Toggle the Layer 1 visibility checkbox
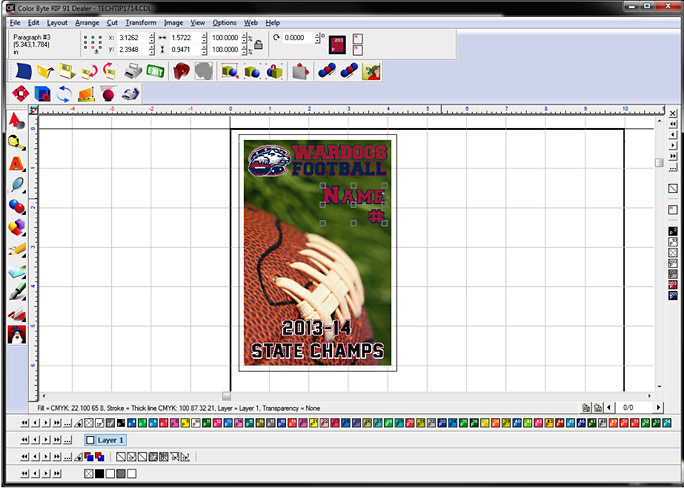The height and width of the screenshot is (488, 684). 90,440
